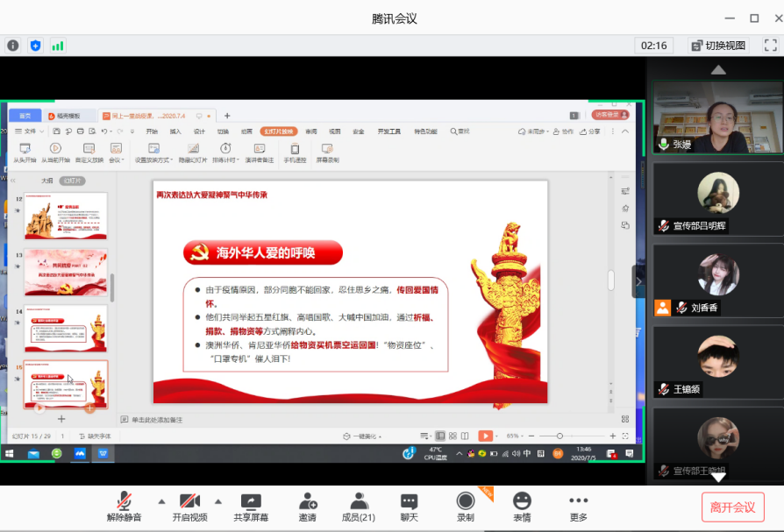Open the 成员(21) members list
This screenshot has width=784, height=532.
[358, 507]
